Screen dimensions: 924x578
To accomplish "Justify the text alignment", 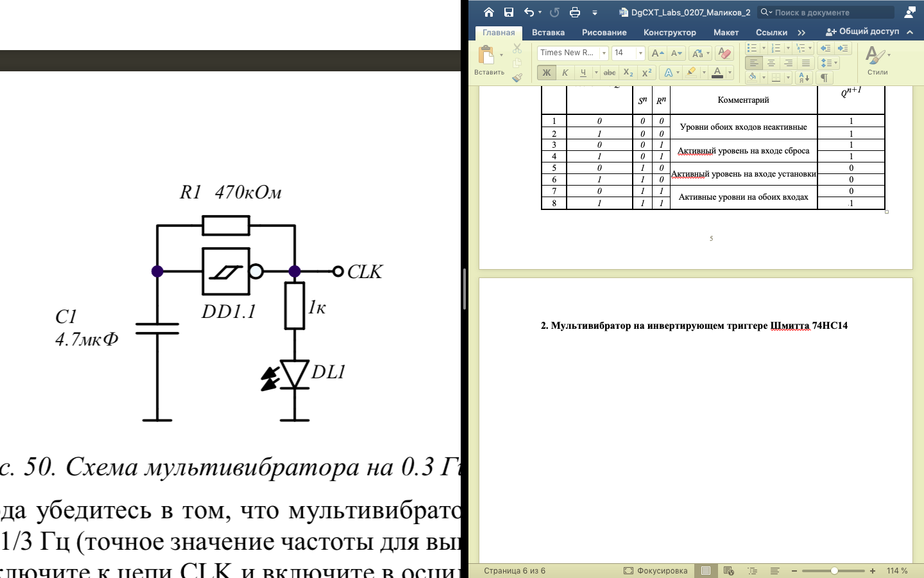I will [806, 63].
